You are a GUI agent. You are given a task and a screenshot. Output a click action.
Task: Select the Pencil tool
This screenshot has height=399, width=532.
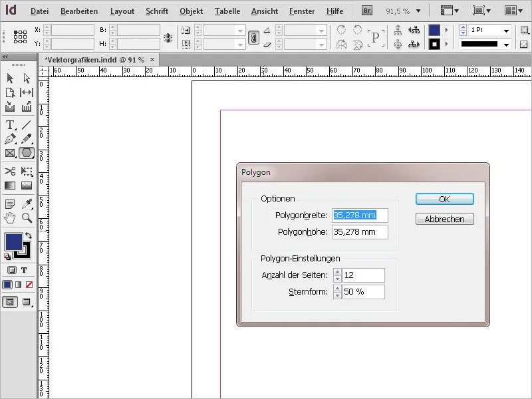27,139
